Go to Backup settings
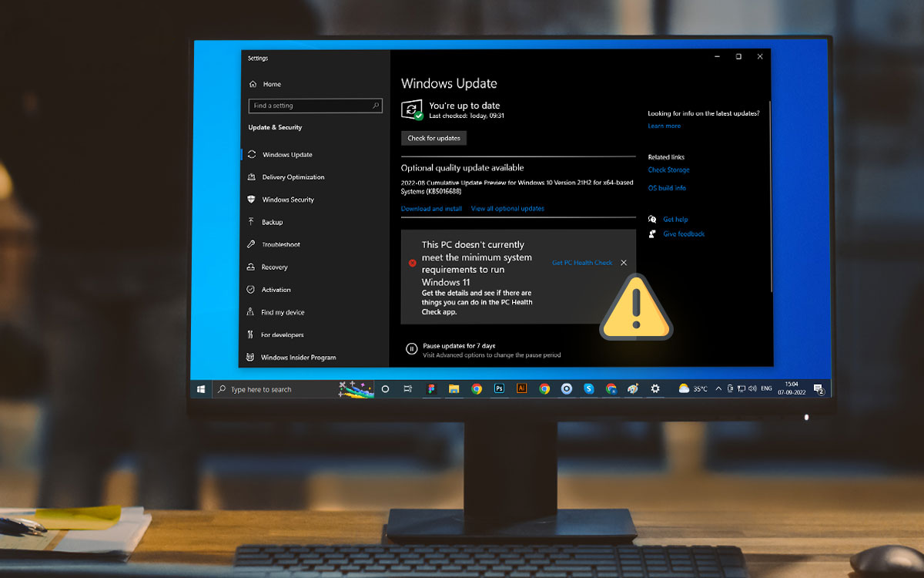Screen dimensions: 924x578 [265, 222]
